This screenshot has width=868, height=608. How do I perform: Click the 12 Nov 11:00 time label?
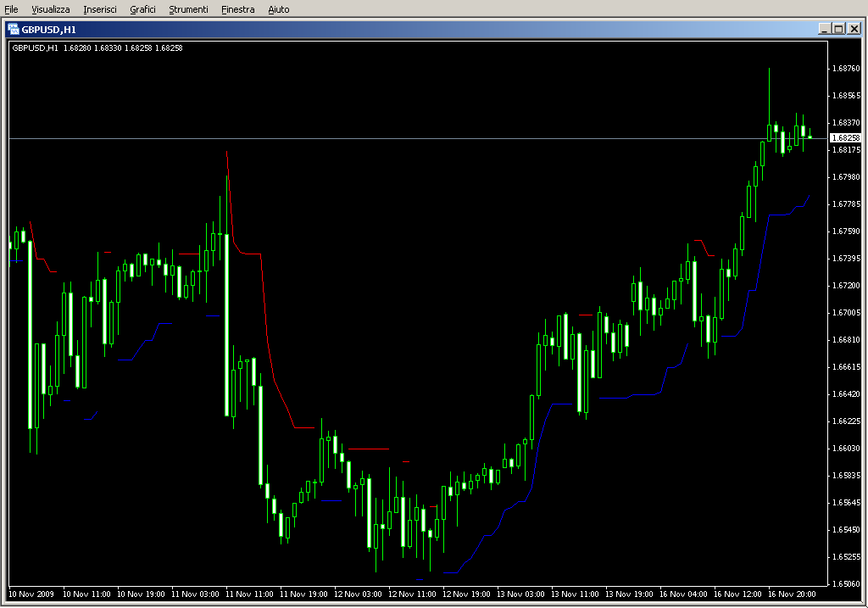(x=412, y=594)
